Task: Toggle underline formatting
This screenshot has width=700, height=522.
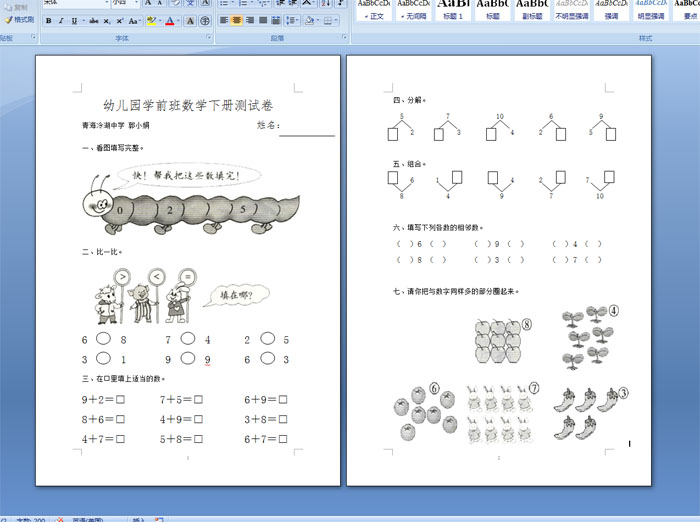Action: click(74, 21)
